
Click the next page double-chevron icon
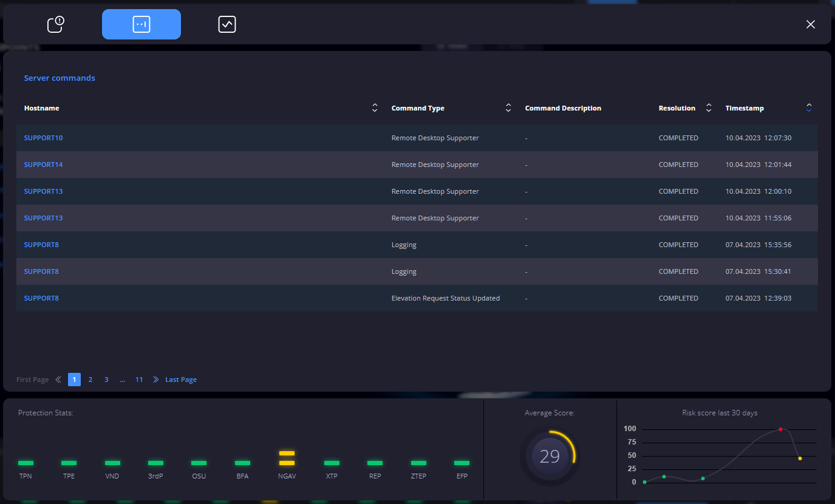pyautogui.click(x=155, y=380)
